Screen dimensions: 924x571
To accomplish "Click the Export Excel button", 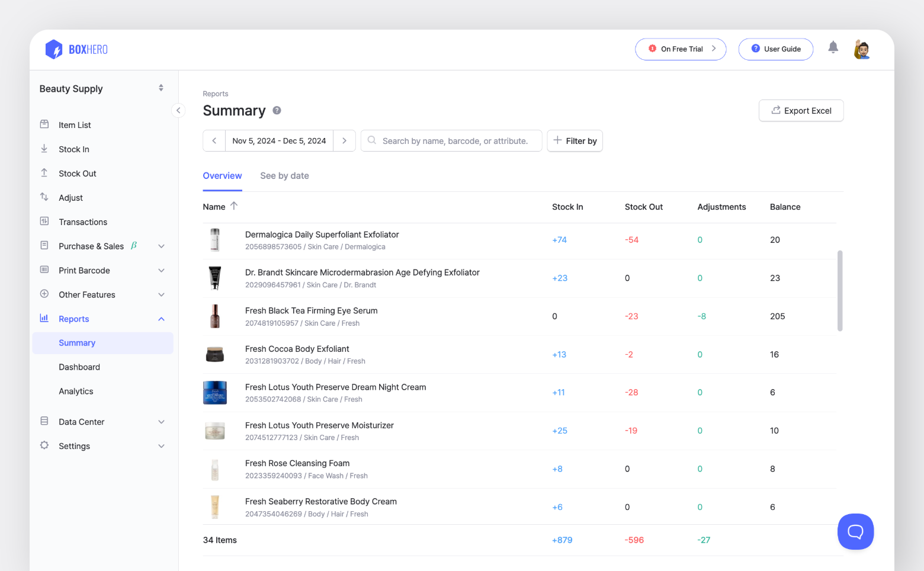I will pos(801,111).
